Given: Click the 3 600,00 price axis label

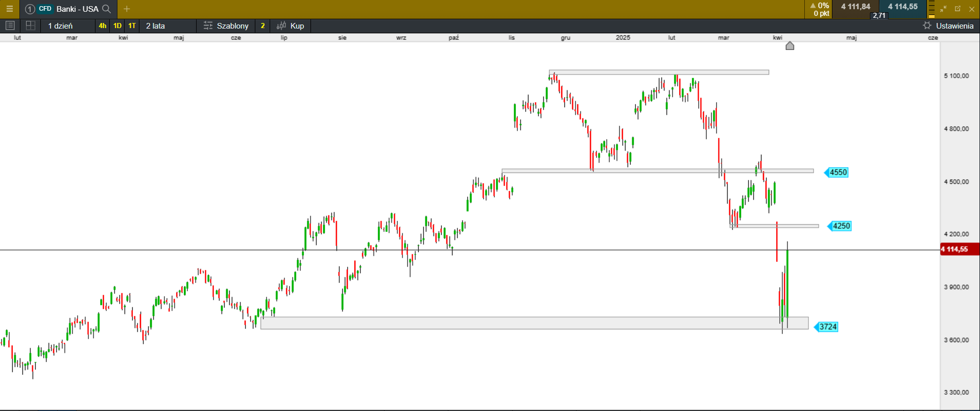Looking at the screenshot, I should pos(956,340).
